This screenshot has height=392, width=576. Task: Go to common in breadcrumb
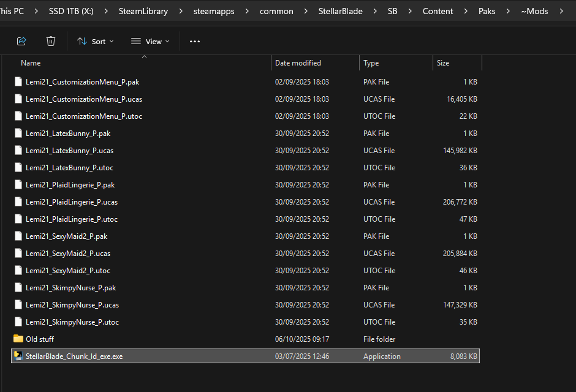tap(276, 12)
